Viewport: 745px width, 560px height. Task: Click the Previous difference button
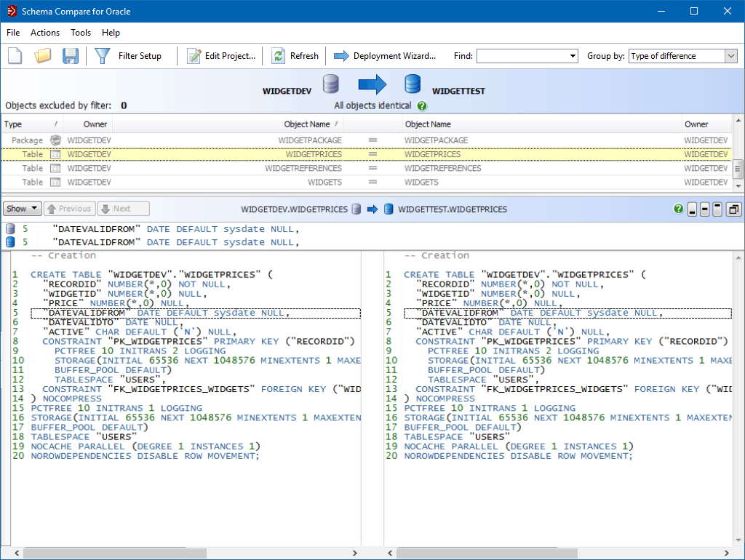pos(69,208)
